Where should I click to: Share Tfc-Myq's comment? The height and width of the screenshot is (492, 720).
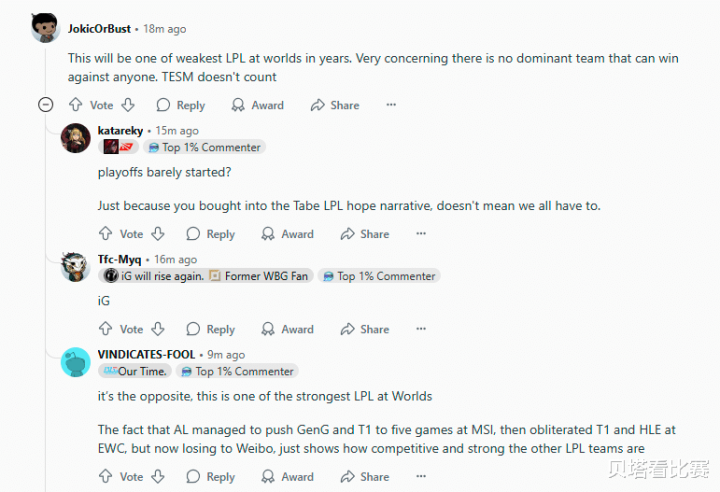364,329
